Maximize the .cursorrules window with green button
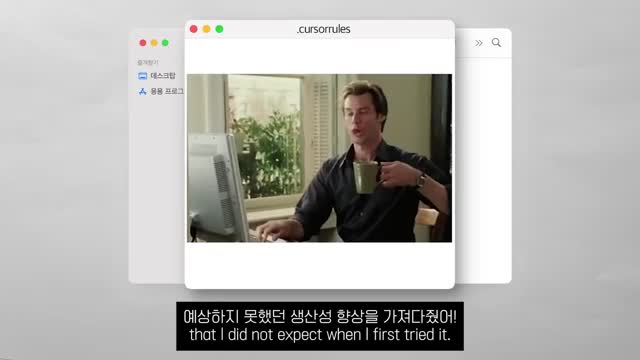The width and height of the screenshot is (640, 360). [x=219, y=29]
